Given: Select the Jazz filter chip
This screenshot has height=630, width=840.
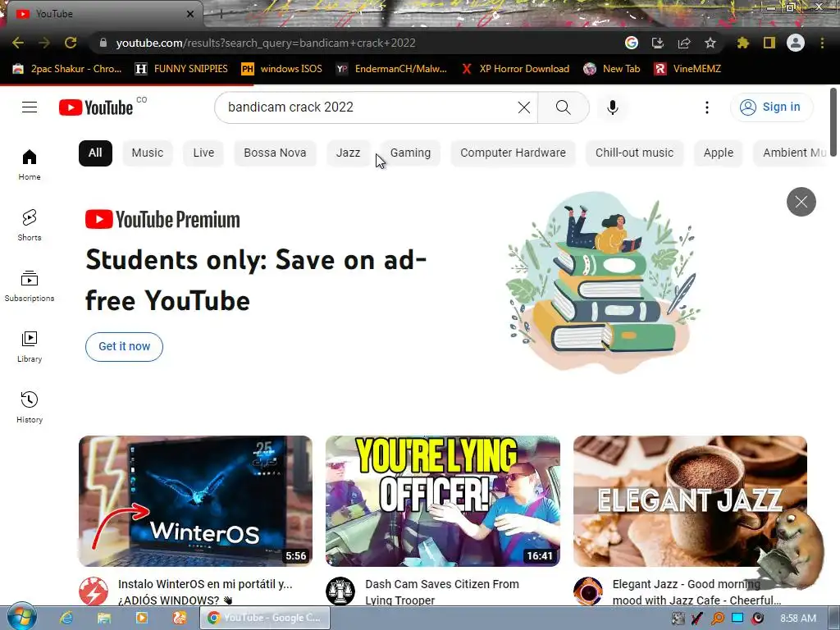Looking at the screenshot, I should [348, 153].
